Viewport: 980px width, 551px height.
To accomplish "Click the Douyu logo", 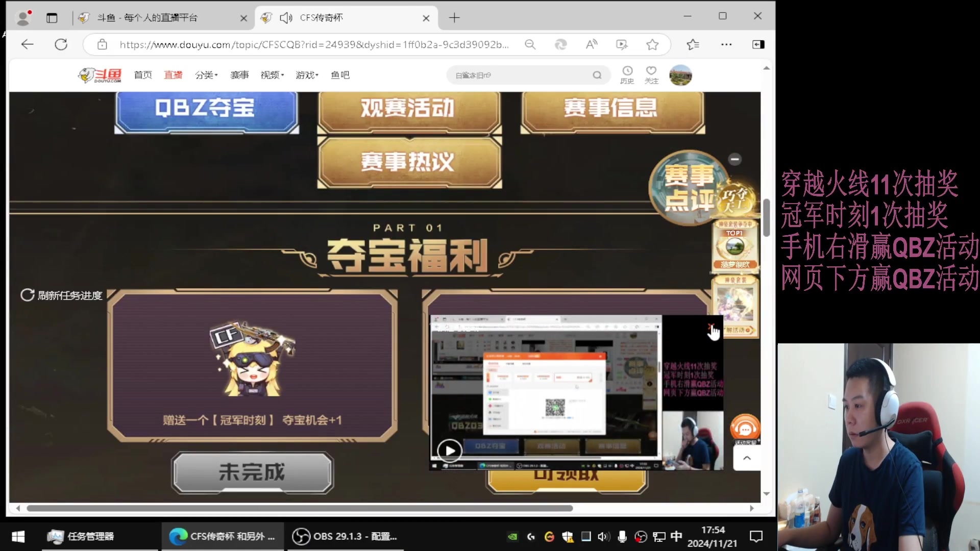I will pos(100,75).
